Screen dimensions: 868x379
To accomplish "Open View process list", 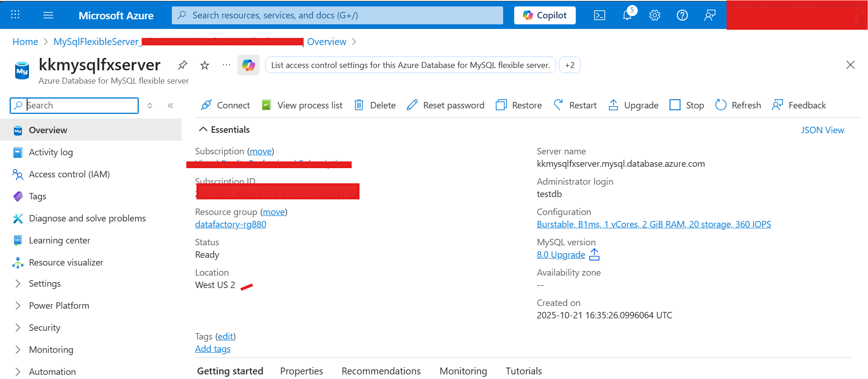I will tap(302, 105).
